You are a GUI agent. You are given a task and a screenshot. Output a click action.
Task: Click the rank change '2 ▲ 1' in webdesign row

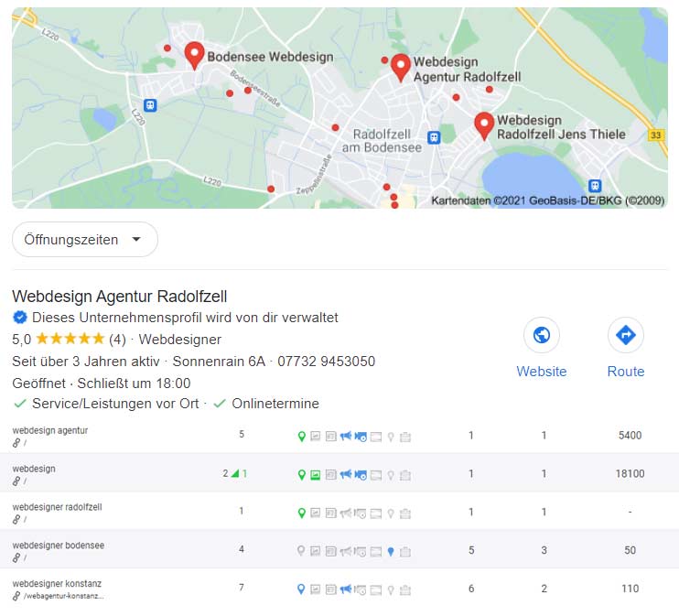(235, 473)
